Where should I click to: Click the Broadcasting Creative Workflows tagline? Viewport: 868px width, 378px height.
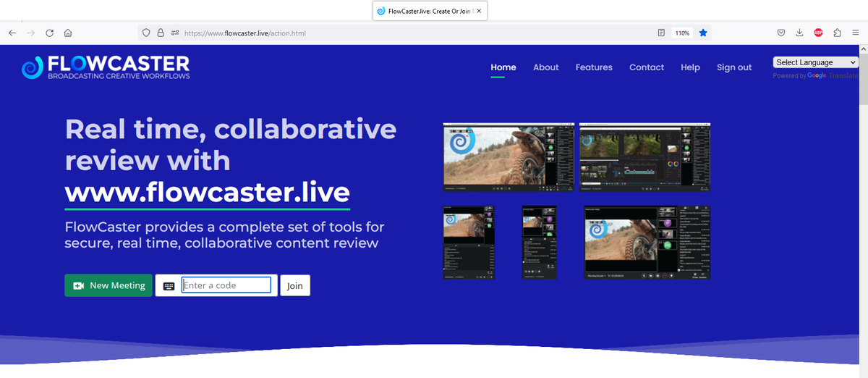[x=119, y=76]
